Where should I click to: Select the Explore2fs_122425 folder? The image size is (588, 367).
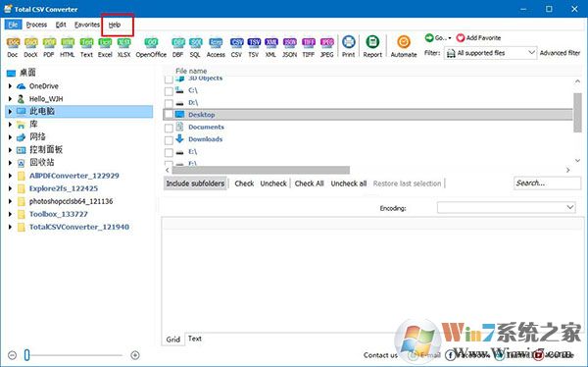pyautogui.click(x=64, y=188)
